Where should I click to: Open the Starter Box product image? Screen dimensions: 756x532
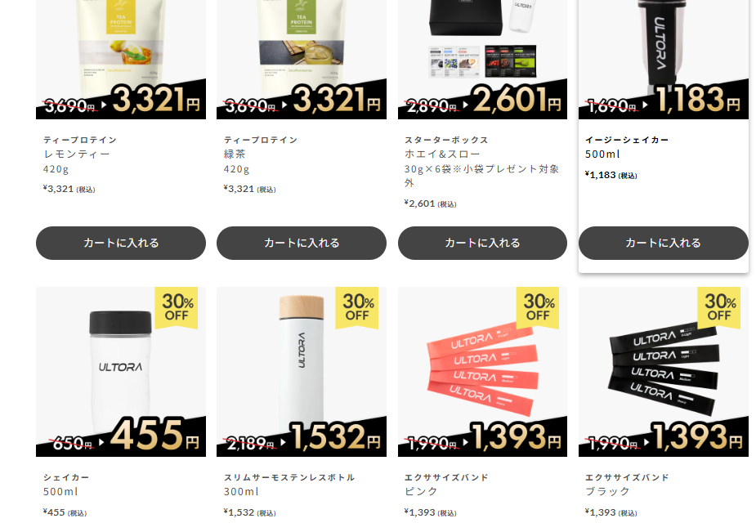[482, 60]
